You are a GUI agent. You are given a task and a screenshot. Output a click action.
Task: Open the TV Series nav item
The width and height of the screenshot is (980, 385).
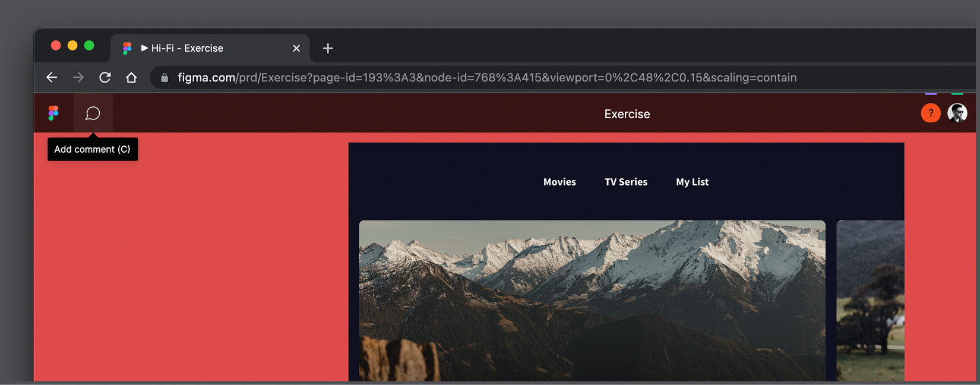pos(626,182)
